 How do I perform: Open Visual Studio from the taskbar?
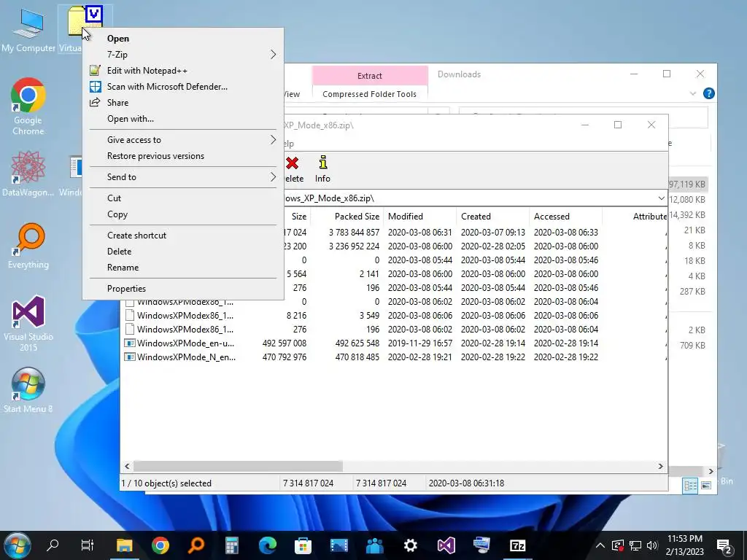pos(446,545)
